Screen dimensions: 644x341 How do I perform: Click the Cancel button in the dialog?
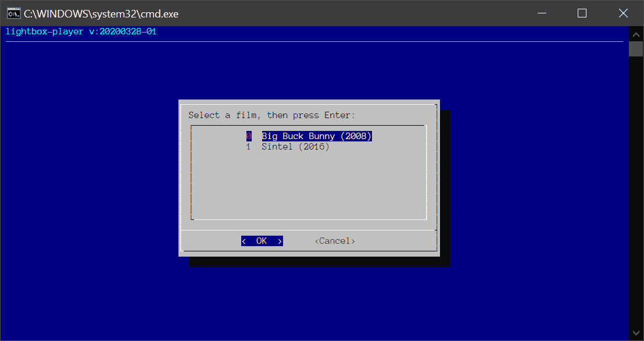point(335,241)
